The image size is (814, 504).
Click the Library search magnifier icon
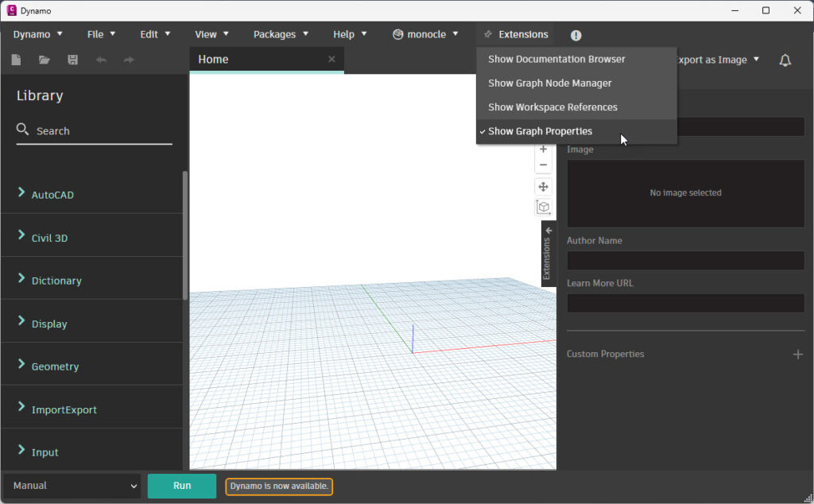point(22,130)
